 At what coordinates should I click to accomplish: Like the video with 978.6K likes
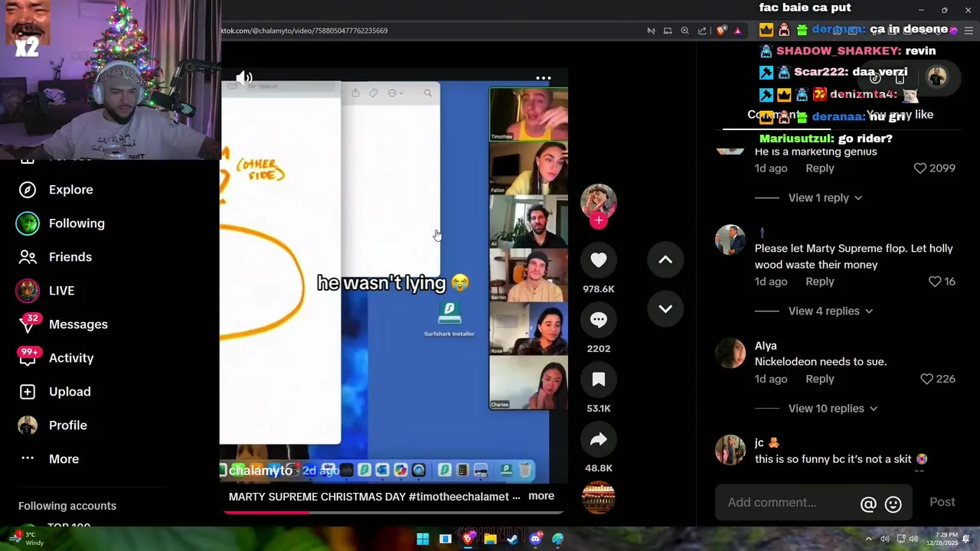coord(599,260)
